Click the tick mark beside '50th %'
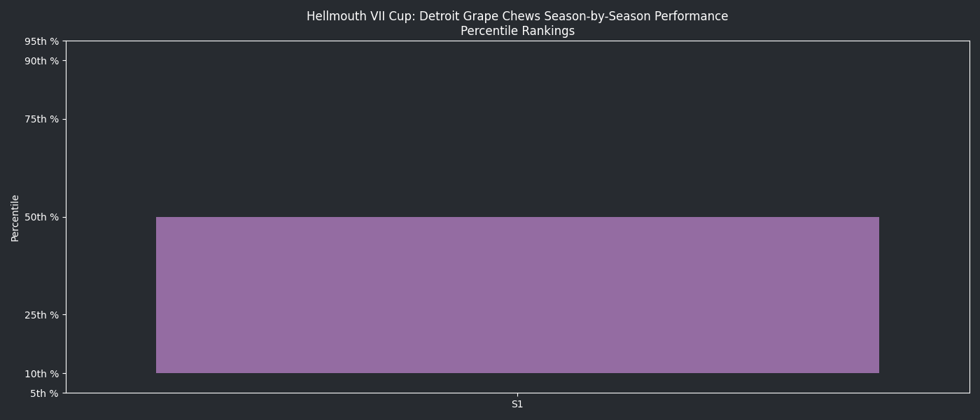Screen dimensions: 980x420 64,217
